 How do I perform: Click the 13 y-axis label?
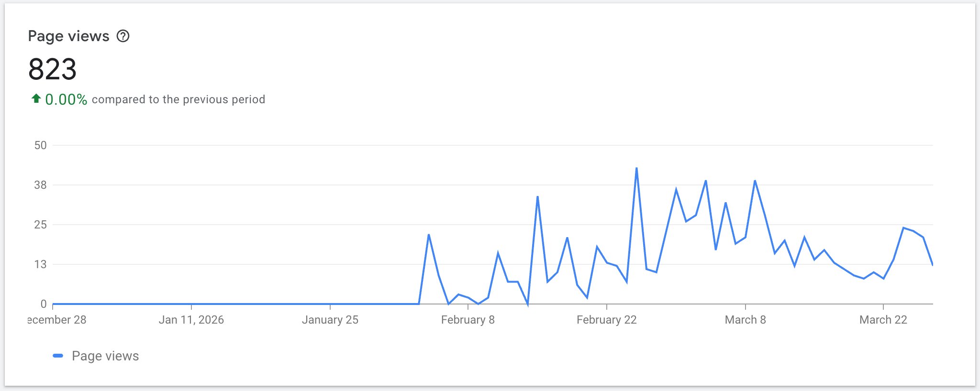point(41,264)
